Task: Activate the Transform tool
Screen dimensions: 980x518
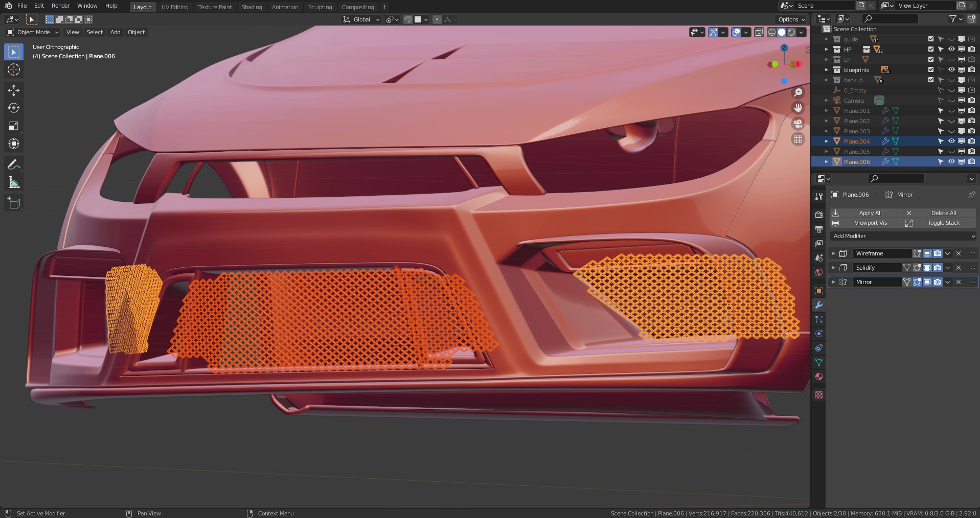Action: (x=14, y=144)
